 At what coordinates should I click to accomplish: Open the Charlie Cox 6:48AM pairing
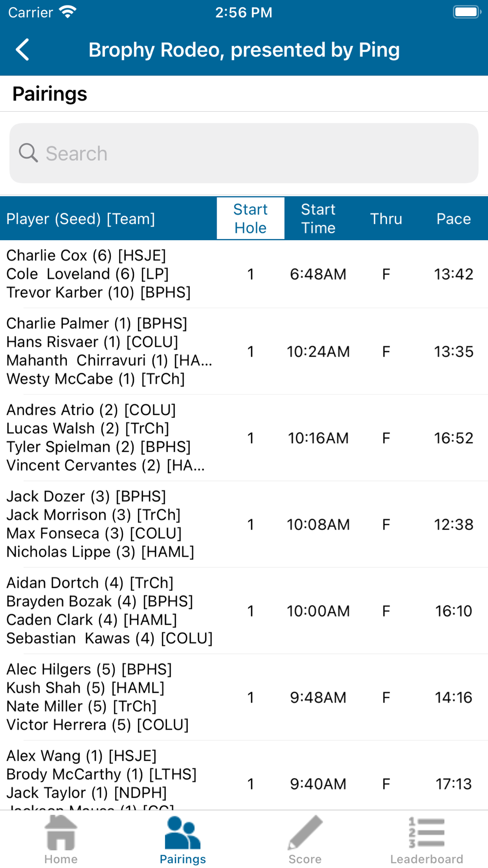pos(244,274)
